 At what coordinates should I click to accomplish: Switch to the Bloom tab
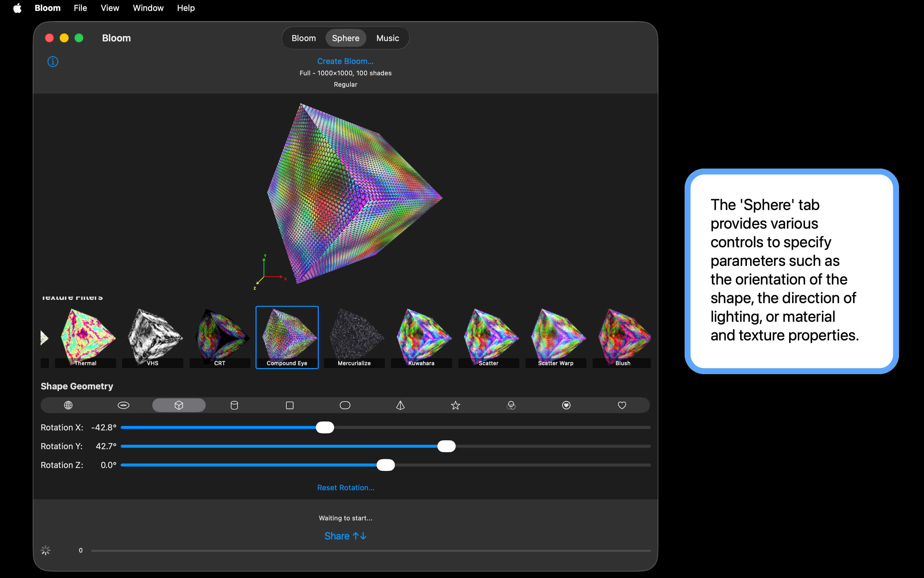(x=304, y=38)
